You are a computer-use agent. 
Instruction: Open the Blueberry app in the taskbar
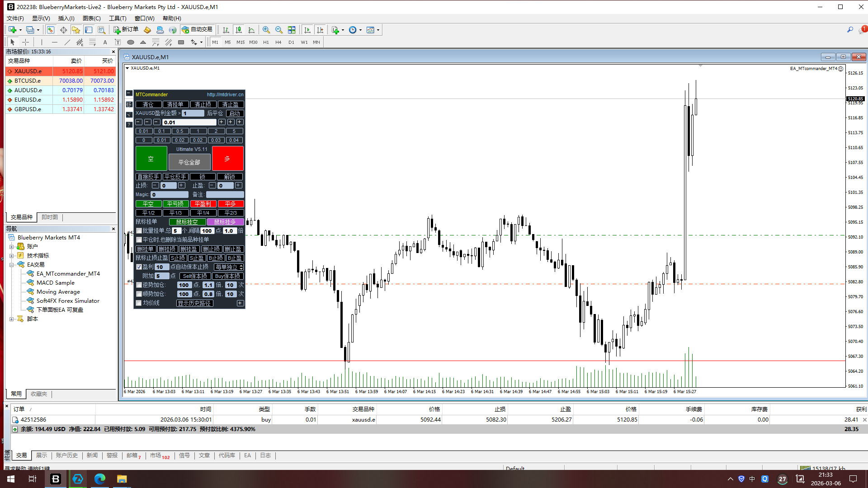(56, 479)
